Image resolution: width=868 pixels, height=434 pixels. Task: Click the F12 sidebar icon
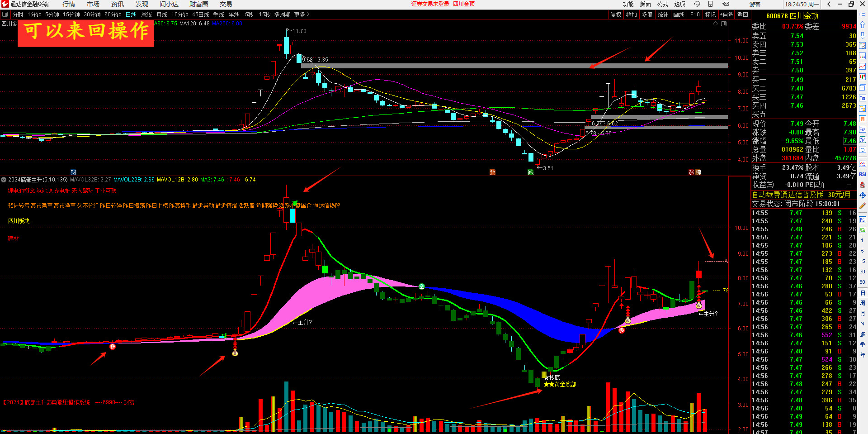(863, 129)
